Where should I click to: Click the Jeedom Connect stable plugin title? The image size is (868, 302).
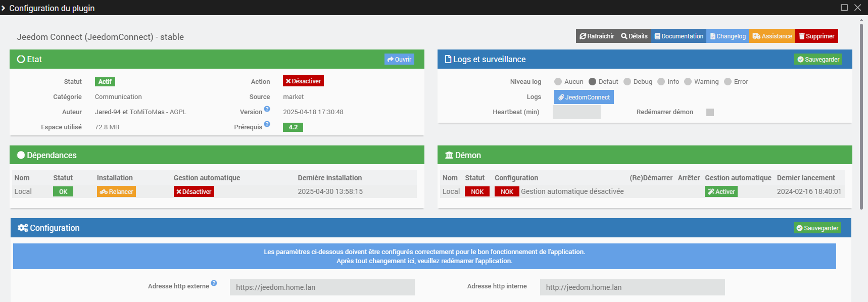[101, 37]
